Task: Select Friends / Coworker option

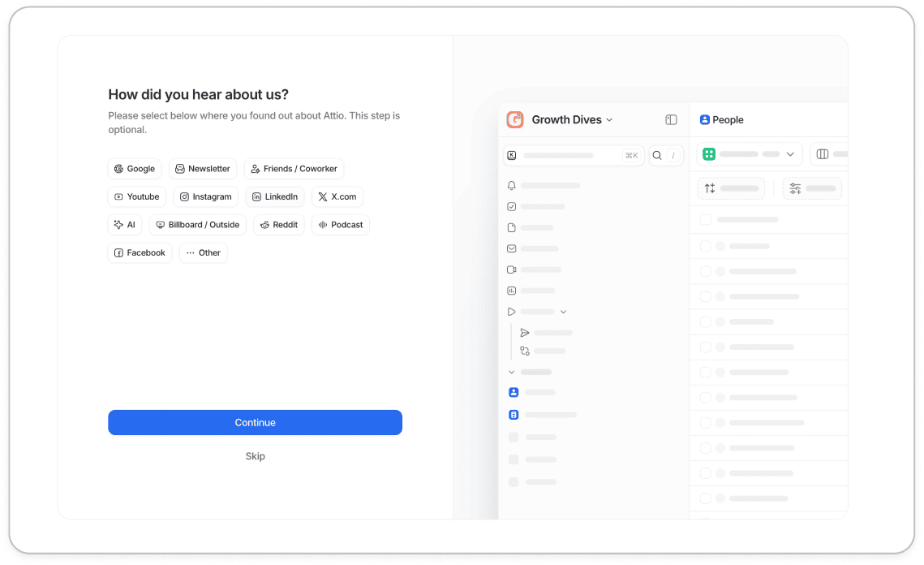Action: tap(294, 169)
